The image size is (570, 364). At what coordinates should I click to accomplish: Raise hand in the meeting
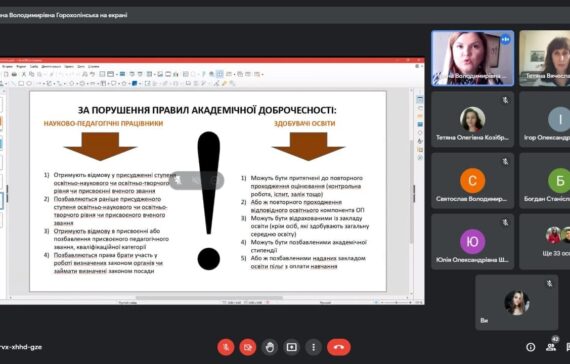pos(269,347)
